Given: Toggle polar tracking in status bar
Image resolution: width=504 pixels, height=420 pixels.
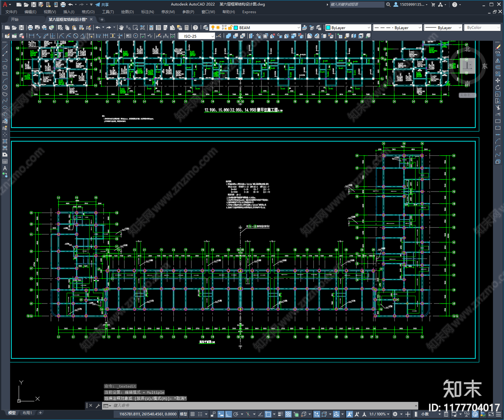Looking at the screenshot, I should click(236, 414).
